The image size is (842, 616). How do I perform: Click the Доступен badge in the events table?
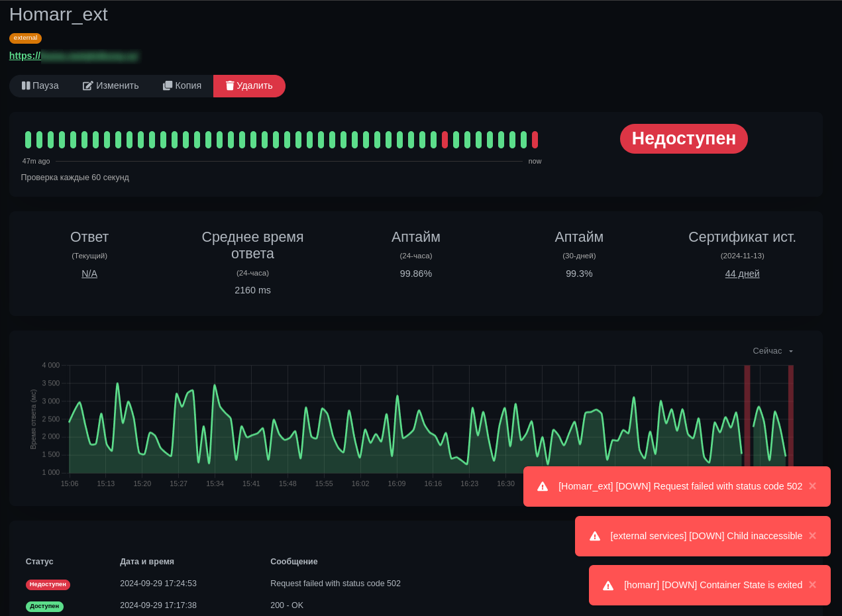click(44, 607)
